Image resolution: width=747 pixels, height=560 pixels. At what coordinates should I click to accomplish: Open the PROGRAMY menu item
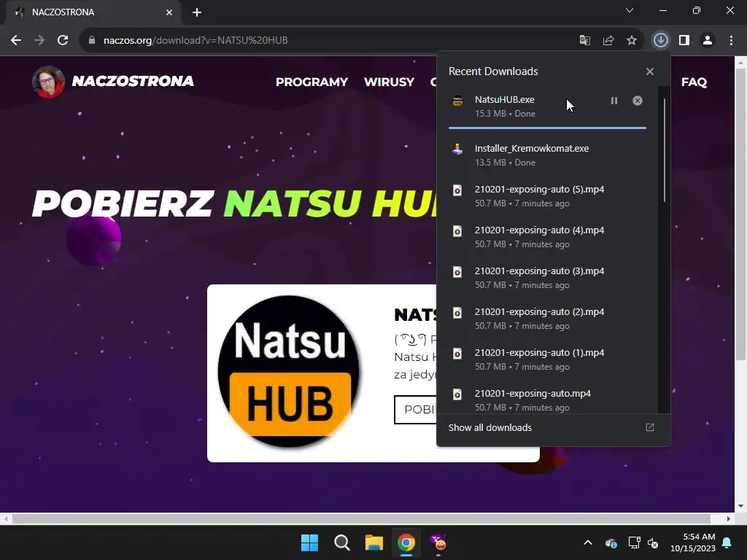coord(311,82)
